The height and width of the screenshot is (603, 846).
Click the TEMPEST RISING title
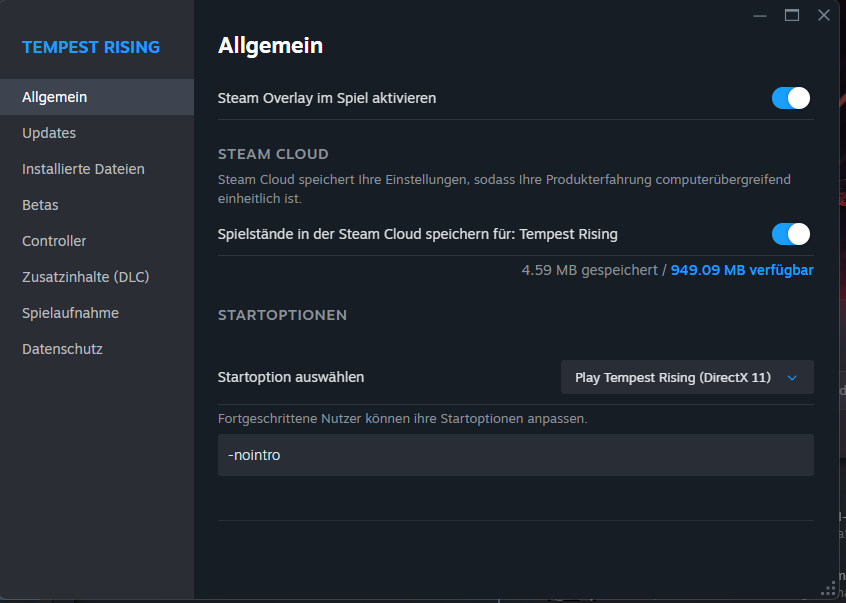pos(91,47)
